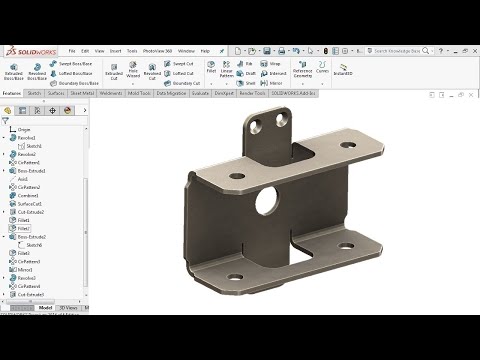Image resolution: width=480 pixels, height=360 pixels.
Task: Open the Insert menu
Action: click(x=115, y=51)
